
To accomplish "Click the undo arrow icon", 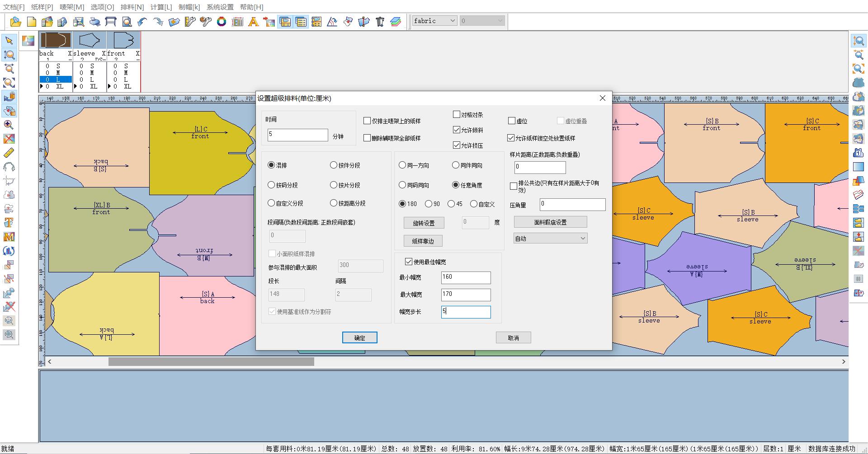I will 142,21.
